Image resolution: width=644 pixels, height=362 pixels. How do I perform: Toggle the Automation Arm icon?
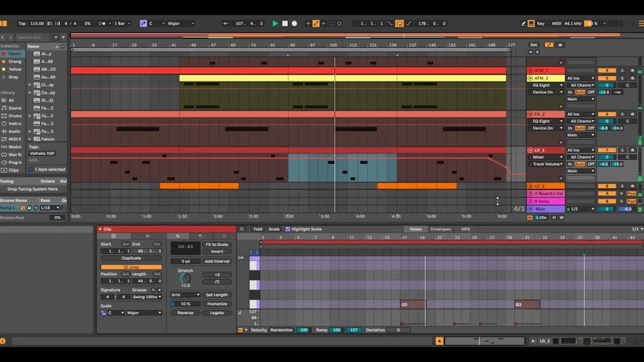(x=315, y=23)
